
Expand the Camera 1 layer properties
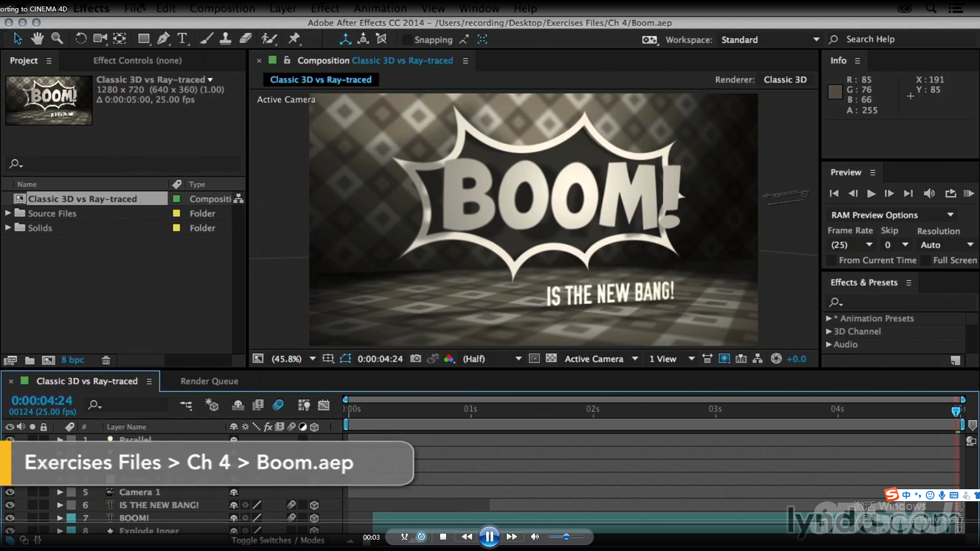60,492
